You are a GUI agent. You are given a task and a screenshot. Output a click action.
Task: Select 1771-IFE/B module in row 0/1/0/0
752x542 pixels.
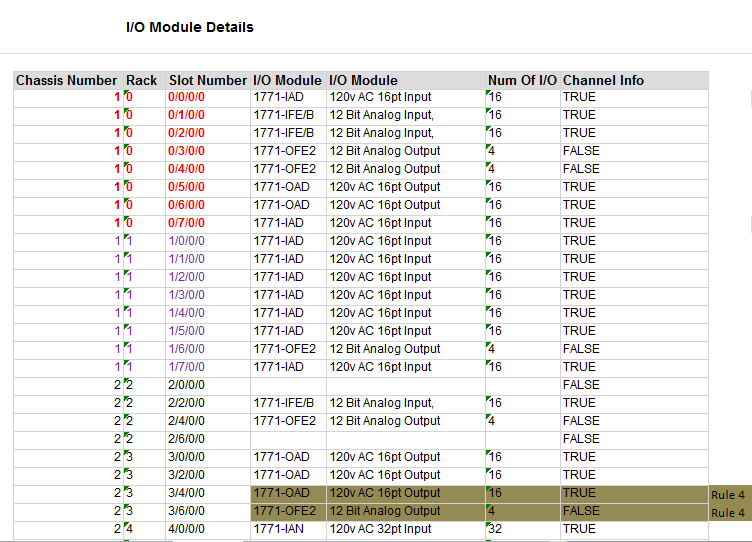coord(288,115)
